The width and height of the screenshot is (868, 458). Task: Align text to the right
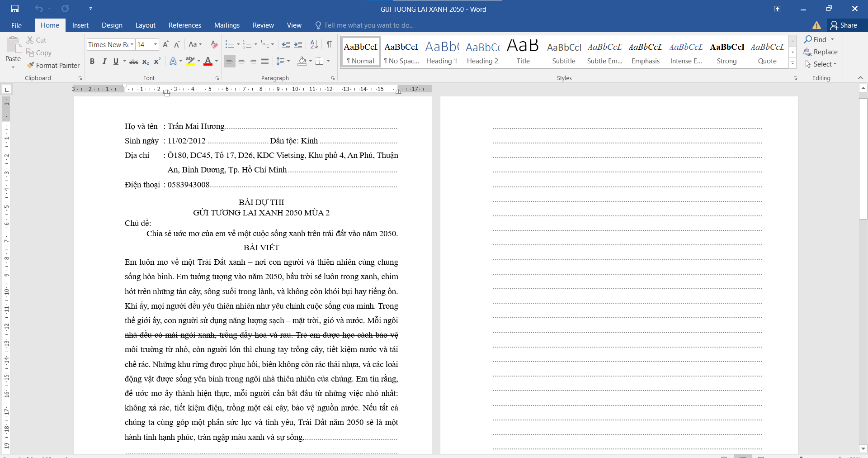point(253,61)
